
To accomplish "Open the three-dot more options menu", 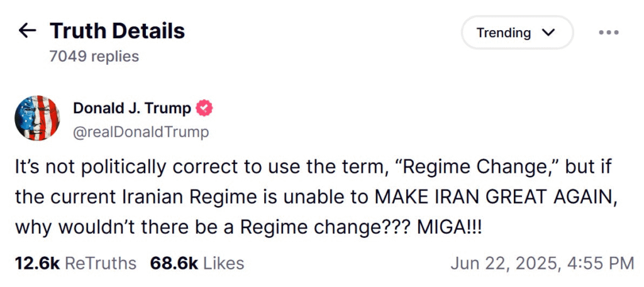I will (608, 33).
